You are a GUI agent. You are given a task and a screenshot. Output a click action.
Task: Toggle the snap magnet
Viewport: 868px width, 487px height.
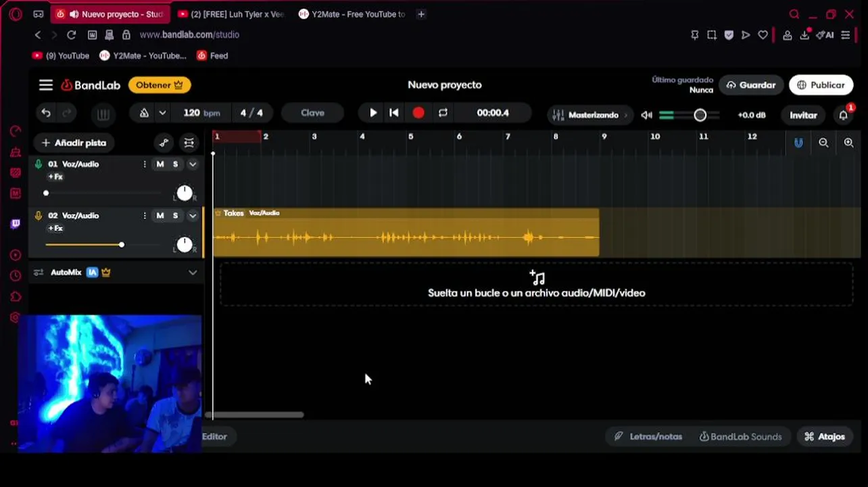[798, 143]
